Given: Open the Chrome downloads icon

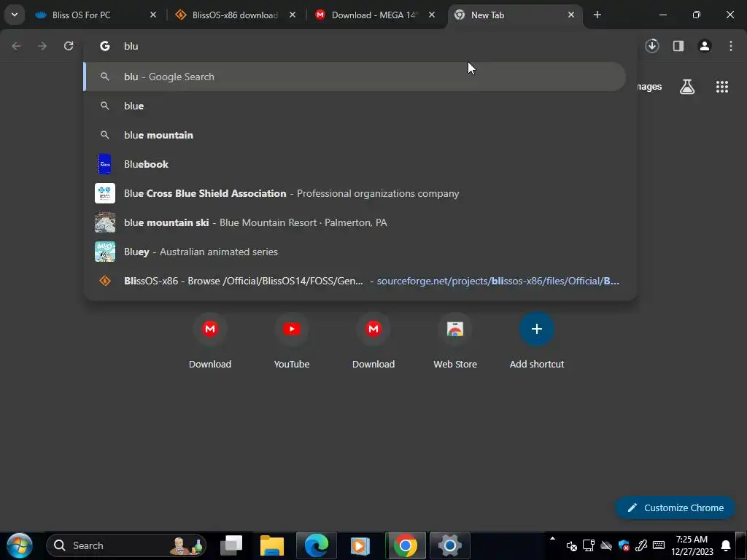Looking at the screenshot, I should click(651, 46).
